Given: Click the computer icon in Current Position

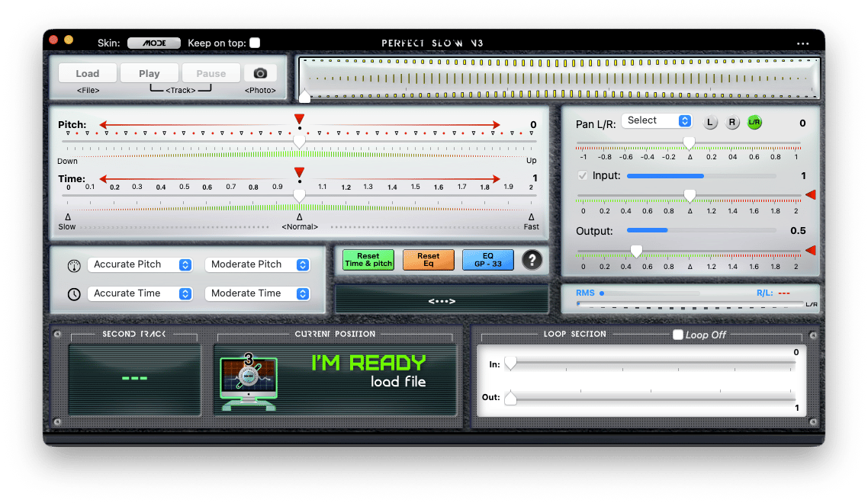Looking at the screenshot, I should [x=249, y=382].
